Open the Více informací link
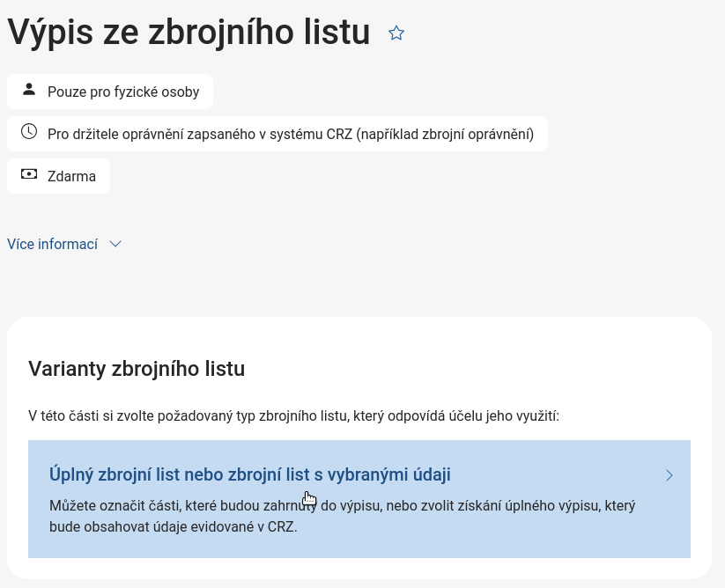This screenshot has height=588, width=725. coord(53,245)
